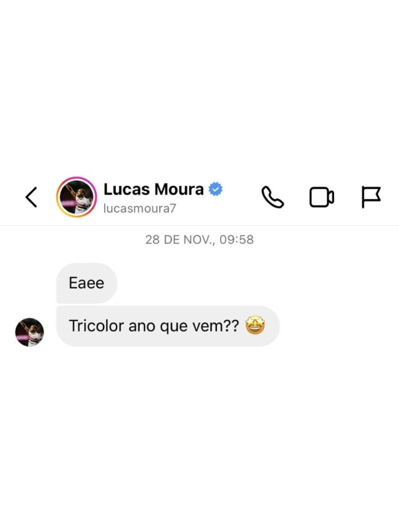Tap the flag icon in the header
Image resolution: width=399 pixels, height=532 pixels.
[371, 197]
